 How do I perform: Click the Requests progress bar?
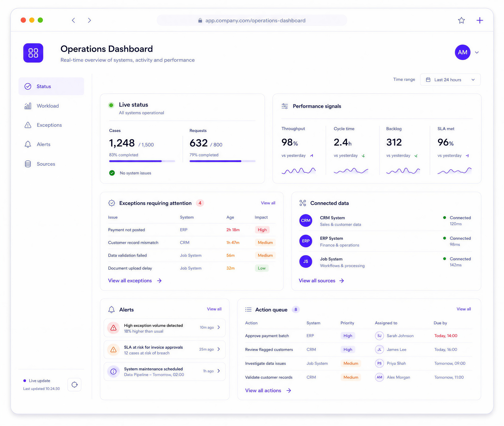point(222,161)
